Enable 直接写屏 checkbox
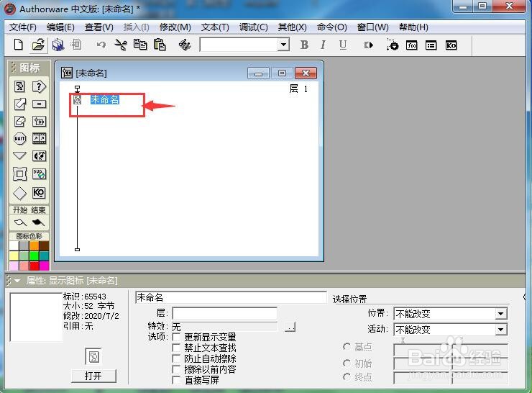 [x=176, y=380]
